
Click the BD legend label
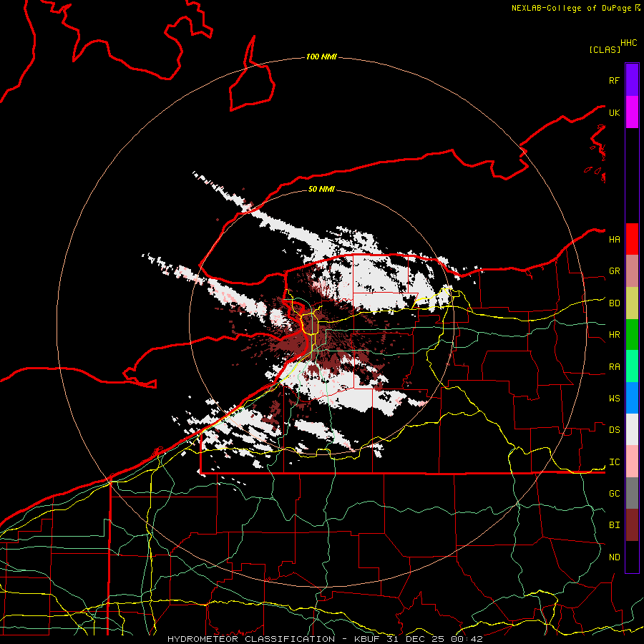point(614,303)
